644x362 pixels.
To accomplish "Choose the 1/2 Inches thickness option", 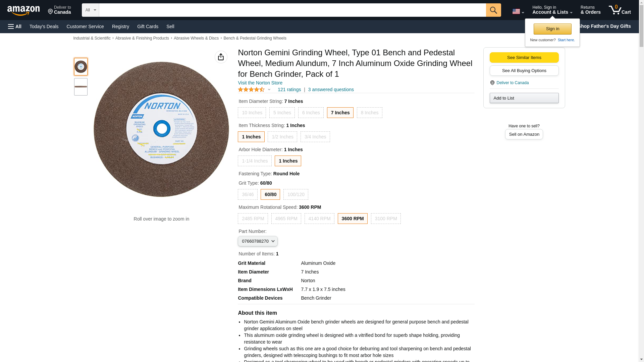I will point(282,137).
